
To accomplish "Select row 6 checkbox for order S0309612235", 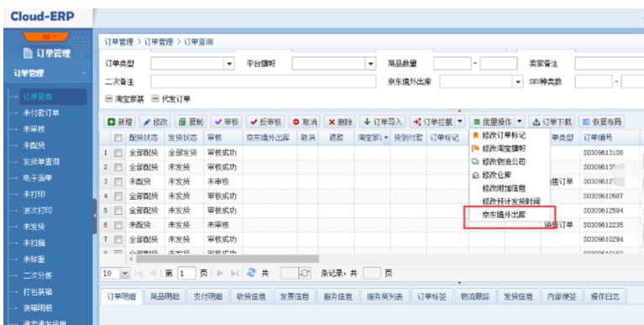I will tap(118, 225).
